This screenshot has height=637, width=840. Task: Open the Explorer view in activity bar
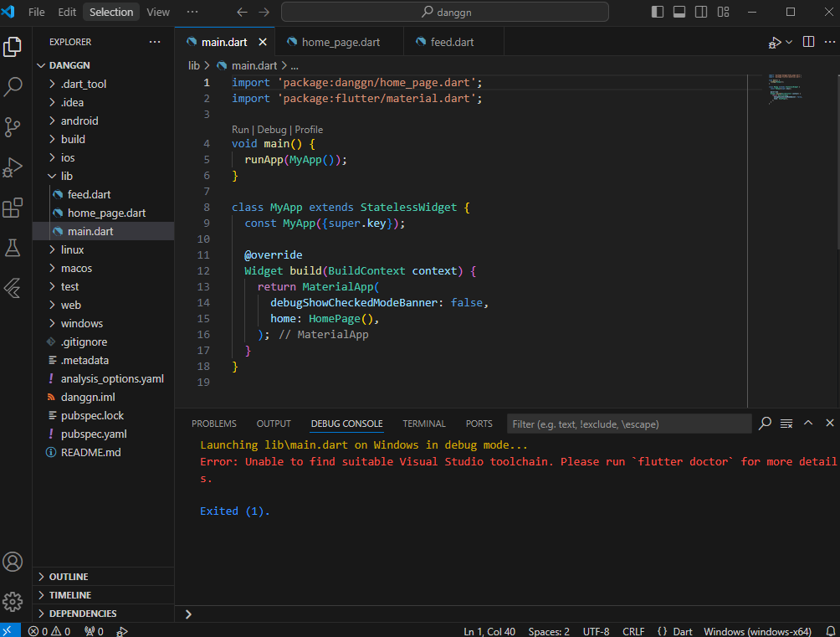13,47
